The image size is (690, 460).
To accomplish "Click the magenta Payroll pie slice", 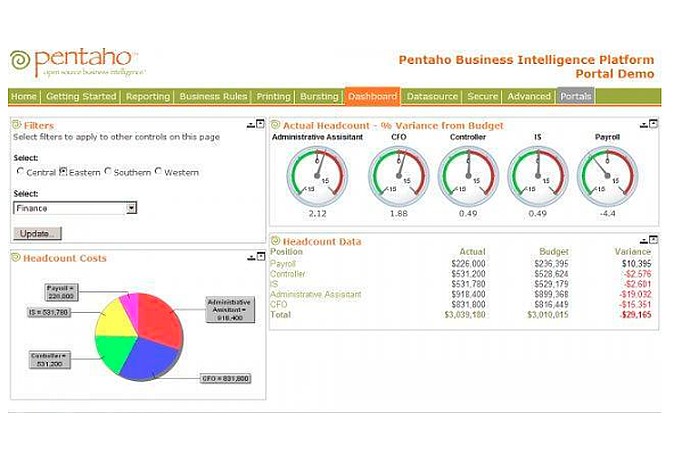I will (x=132, y=310).
